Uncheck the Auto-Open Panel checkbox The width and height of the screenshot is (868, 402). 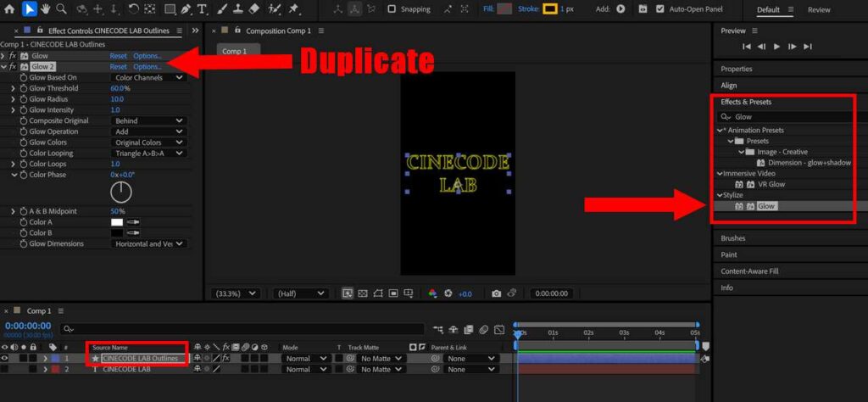click(659, 8)
